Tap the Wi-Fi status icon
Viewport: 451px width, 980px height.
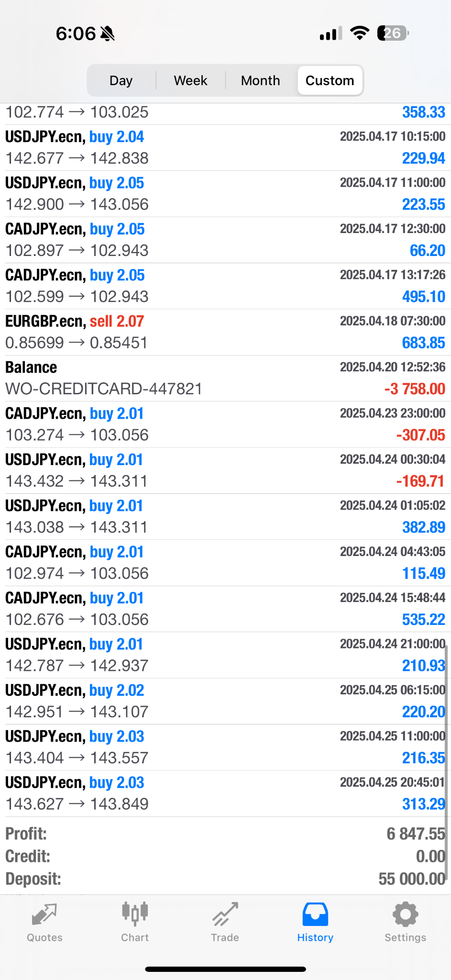[x=359, y=33]
